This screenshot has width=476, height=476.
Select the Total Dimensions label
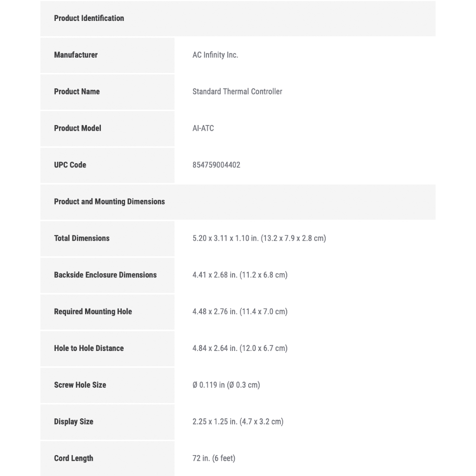click(82, 238)
